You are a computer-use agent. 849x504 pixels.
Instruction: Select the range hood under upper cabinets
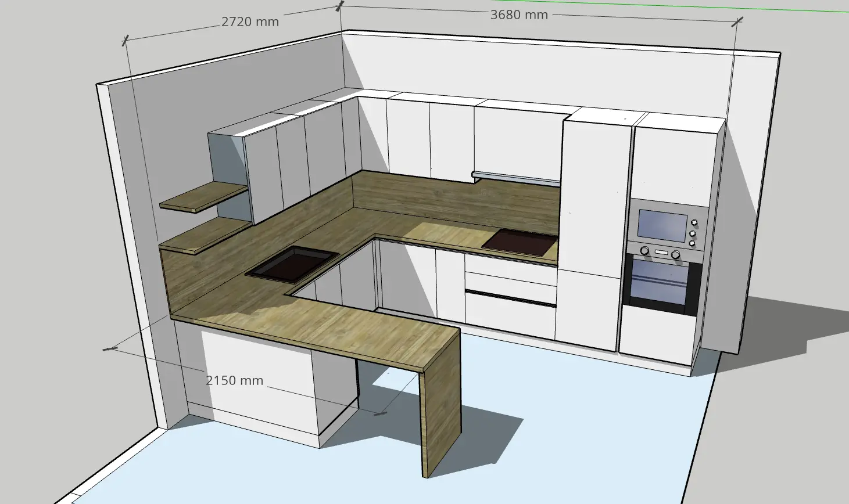pyautogui.click(x=516, y=178)
